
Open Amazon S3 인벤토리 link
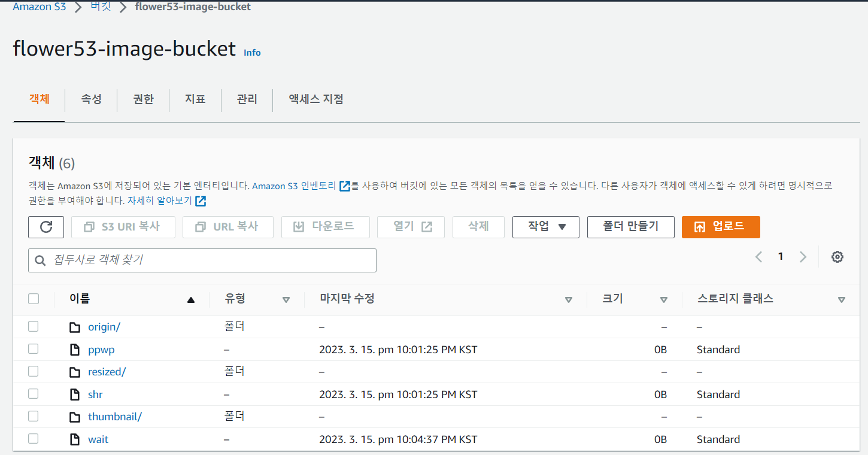pyautogui.click(x=295, y=186)
